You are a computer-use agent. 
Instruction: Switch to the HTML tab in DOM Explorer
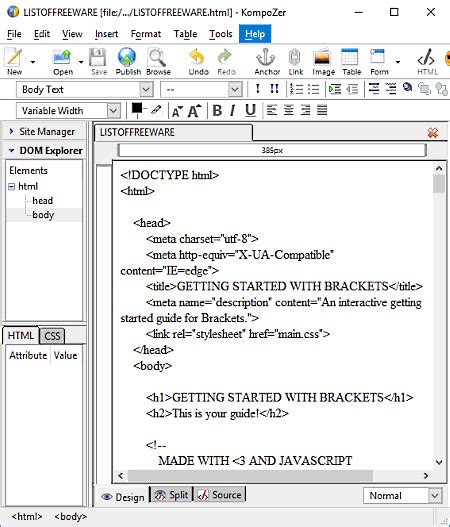click(21, 335)
